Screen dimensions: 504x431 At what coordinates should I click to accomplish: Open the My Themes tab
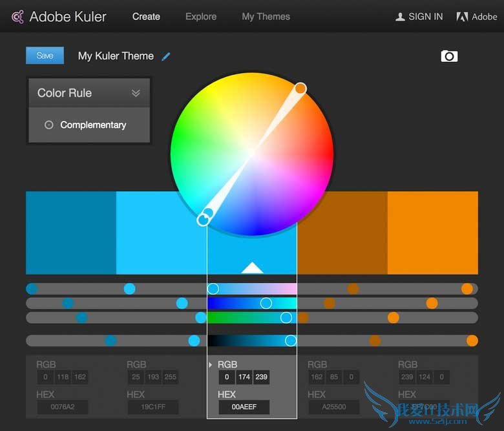(x=266, y=17)
